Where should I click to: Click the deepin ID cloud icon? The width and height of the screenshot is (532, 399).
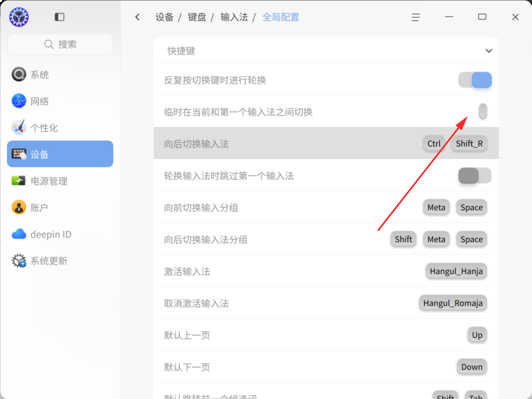[x=19, y=234]
